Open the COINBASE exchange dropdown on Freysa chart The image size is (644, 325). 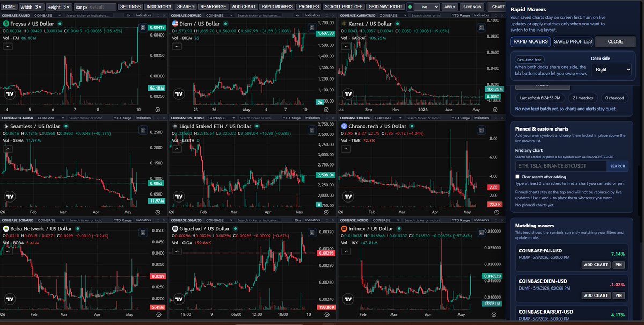47,15
